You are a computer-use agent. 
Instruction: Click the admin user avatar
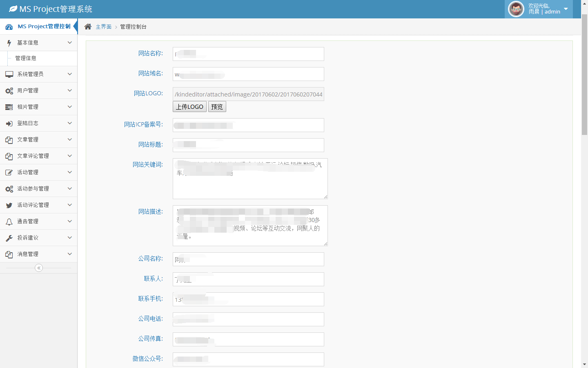(x=516, y=9)
